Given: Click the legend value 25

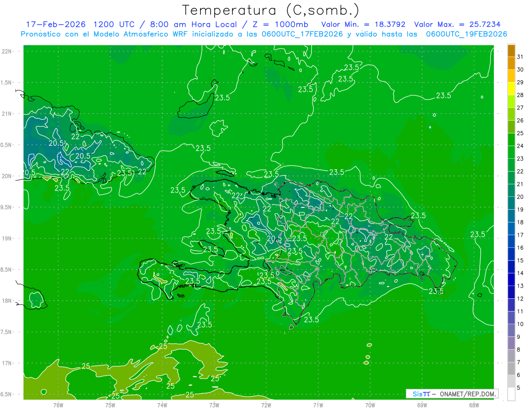Looking at the screenshot, I should point(520,133).
